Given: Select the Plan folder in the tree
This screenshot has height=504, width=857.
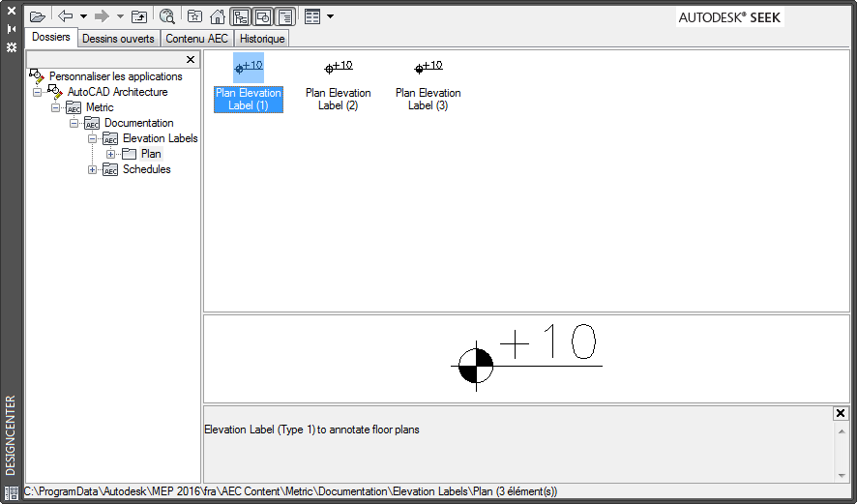Looking at the screenshot, I should point(151,154).
